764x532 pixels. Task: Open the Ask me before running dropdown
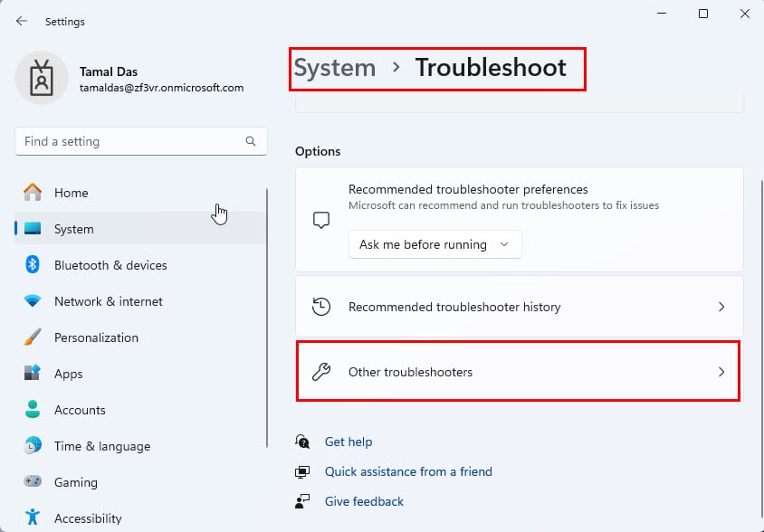click(x=435, y=244)
